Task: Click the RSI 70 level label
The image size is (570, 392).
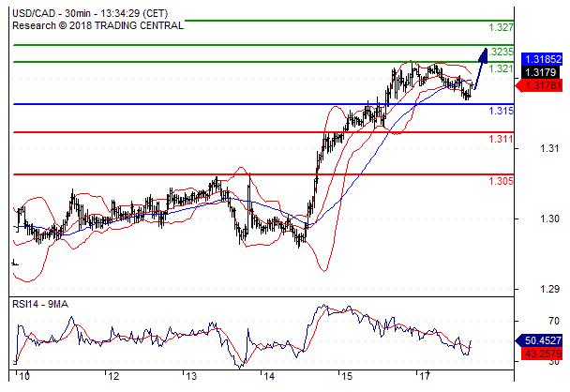Action: click(554, 321)
